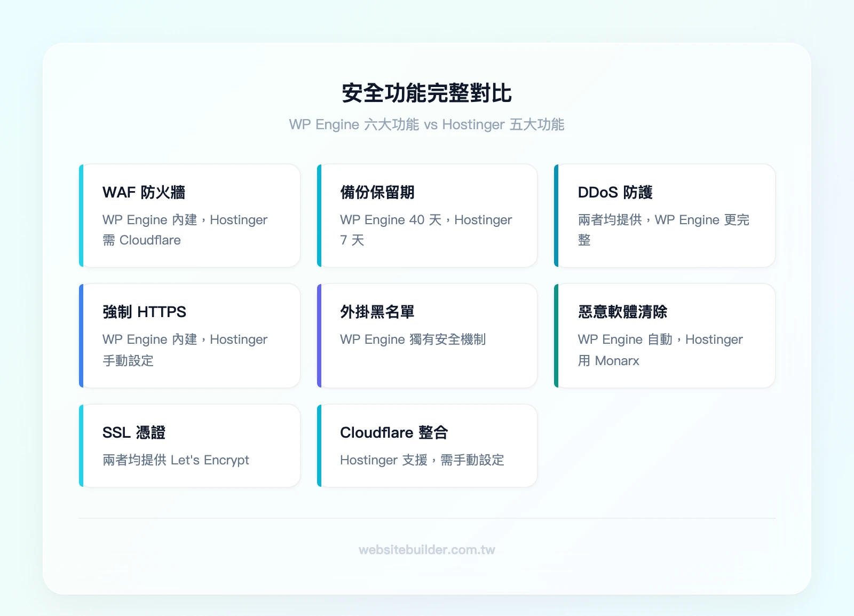Click the 備份保留期 card title
Viewport: 854px width, 616px height.
tap(377, 192)
